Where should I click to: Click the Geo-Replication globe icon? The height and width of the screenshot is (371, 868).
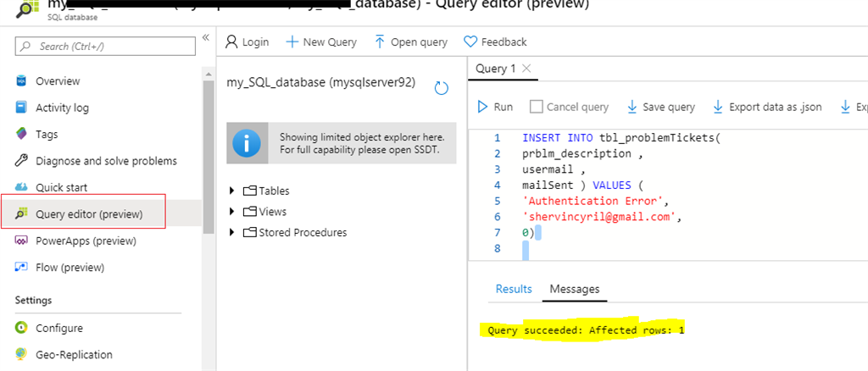tap(21, 354)
